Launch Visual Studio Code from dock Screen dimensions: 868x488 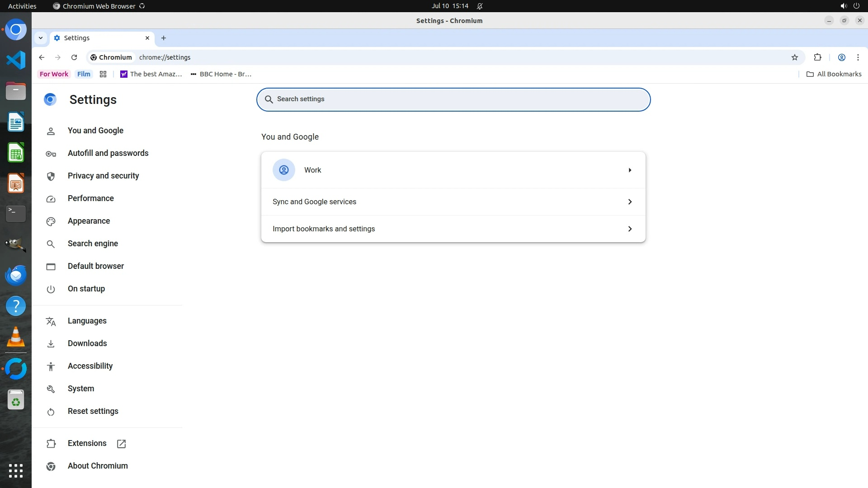(x=16, y=60)
